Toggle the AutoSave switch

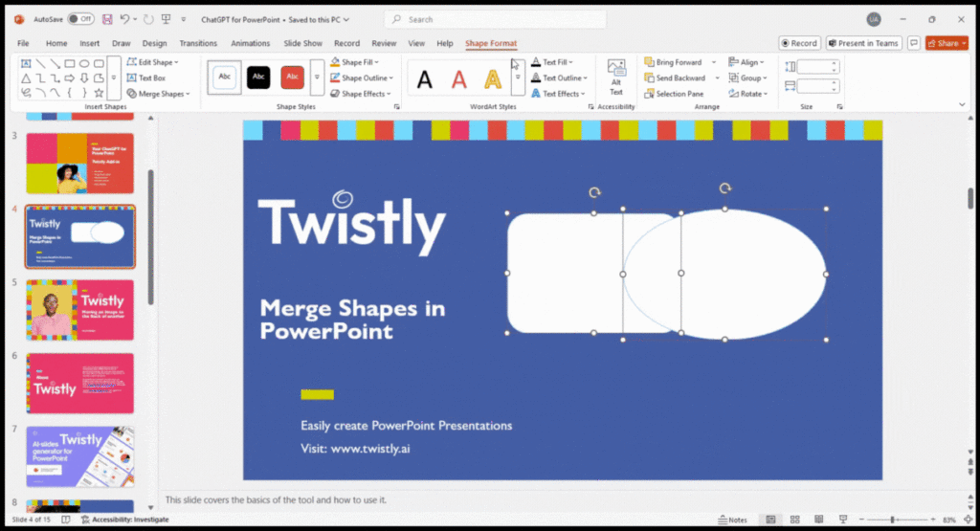point(80,19)
